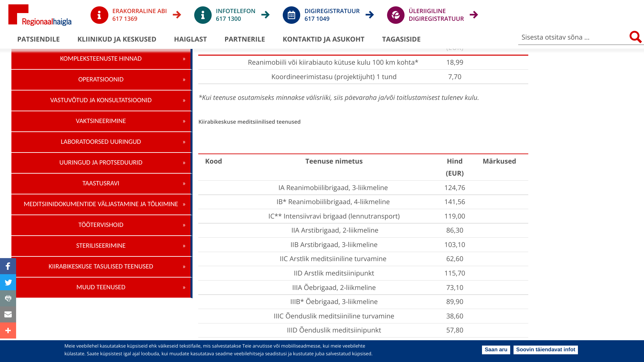Expand the Operatsioonid sidebar section
Image resolution: width=644 pixels, height=362 pixels.
101,79
